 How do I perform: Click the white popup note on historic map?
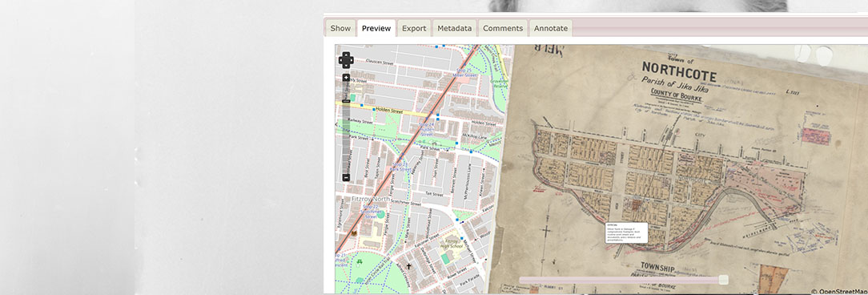[626, 232]
